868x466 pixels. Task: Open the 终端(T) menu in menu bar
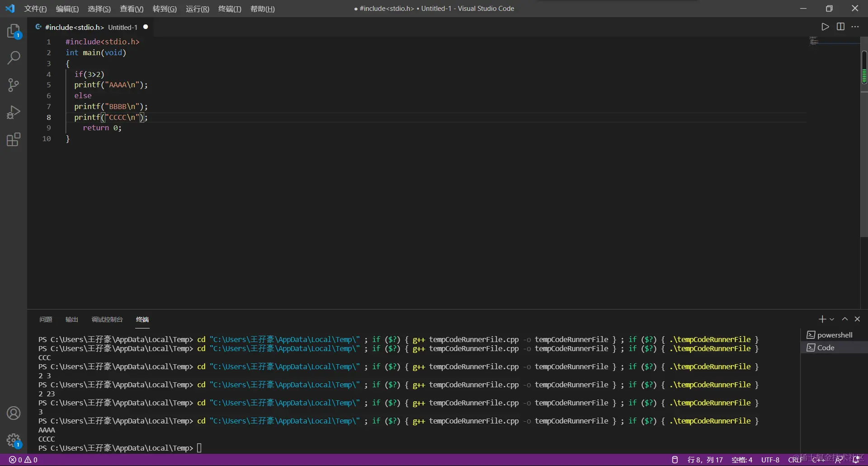click(230, 9)
